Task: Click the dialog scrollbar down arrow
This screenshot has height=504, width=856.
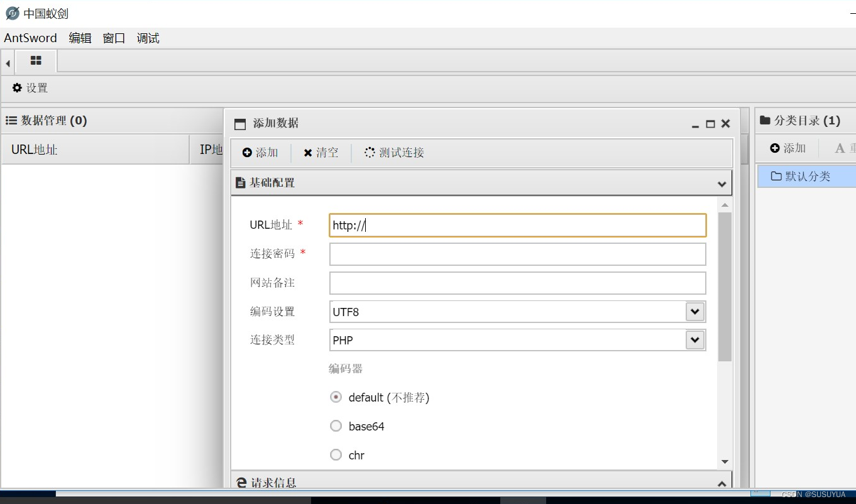Action: click(x=725, y=462)
